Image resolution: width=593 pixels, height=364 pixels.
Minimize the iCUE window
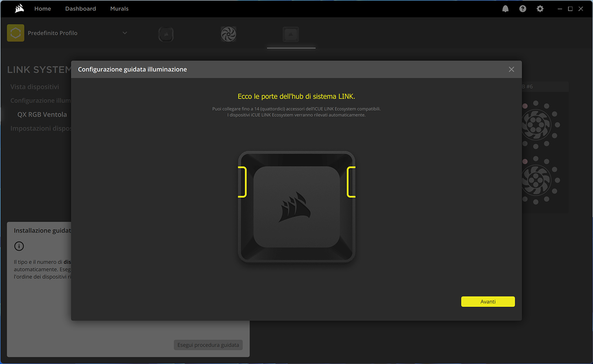560,9
